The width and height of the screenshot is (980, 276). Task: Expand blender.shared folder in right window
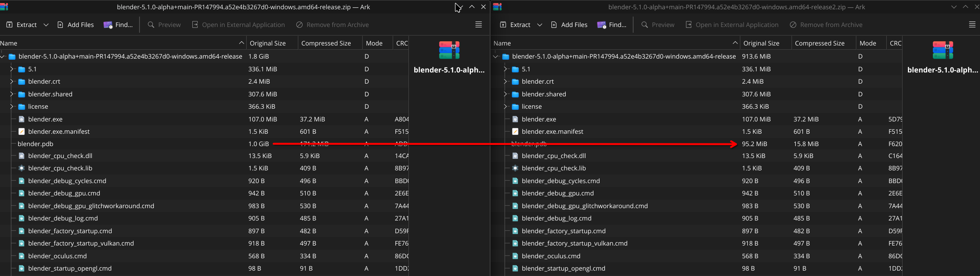[x=505, y=94]
